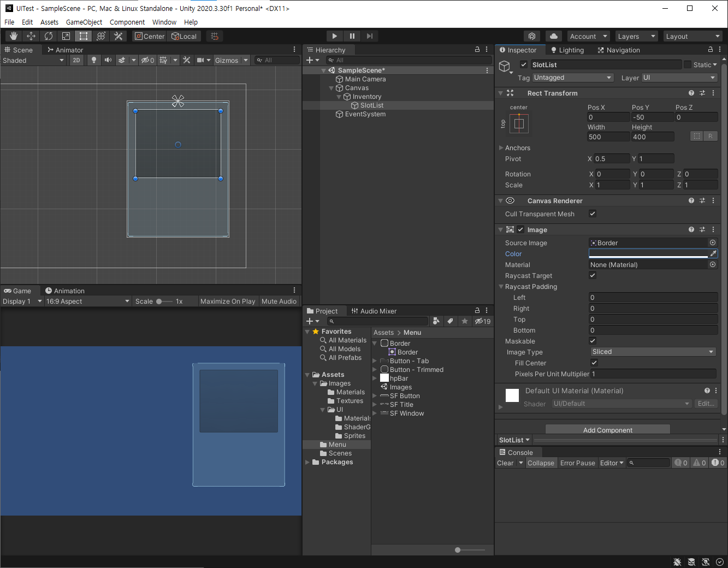Image resolution: width=728 pixels, height=568 pixels.
Task: Search by type in Project panel
Action: [x=436, y=321]
